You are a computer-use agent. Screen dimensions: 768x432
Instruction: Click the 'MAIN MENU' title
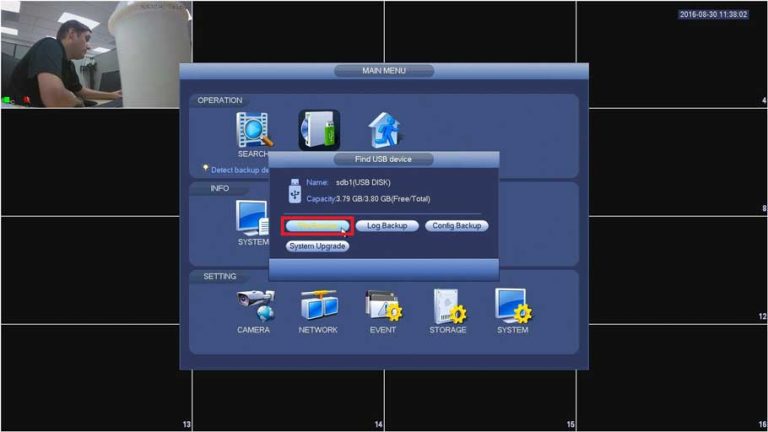click(x=384, y=71)
